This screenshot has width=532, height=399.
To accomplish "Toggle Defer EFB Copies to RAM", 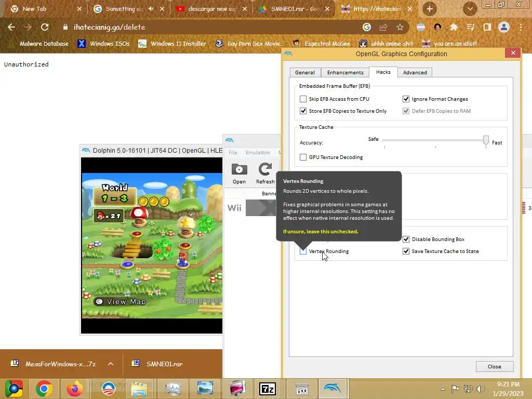I will click(406, 111).
